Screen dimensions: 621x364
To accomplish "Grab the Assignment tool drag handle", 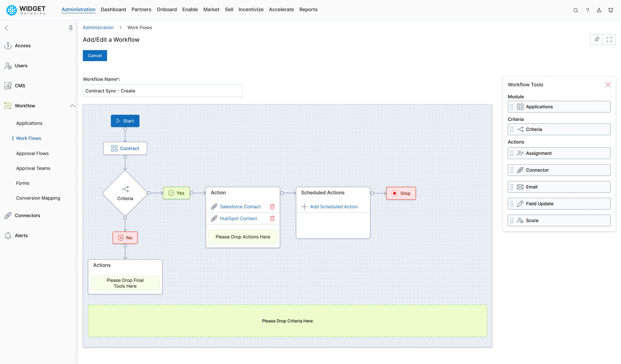I will (x=512, y=153).
